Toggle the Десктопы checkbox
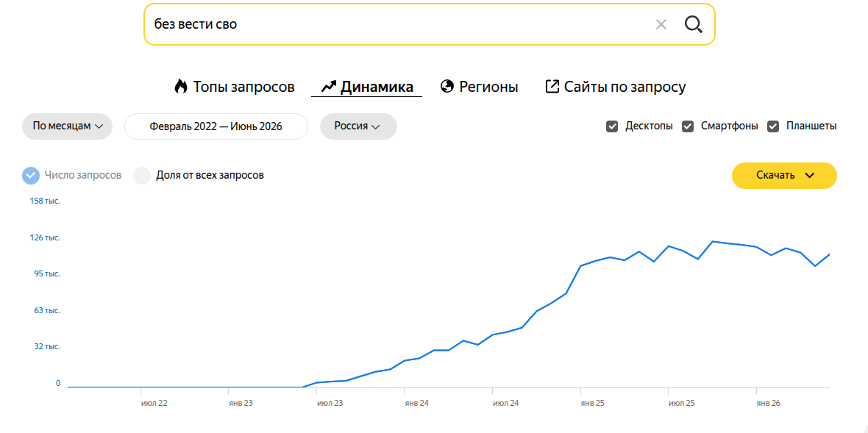This screenshot has height=433, width=868. coord(612,126)
